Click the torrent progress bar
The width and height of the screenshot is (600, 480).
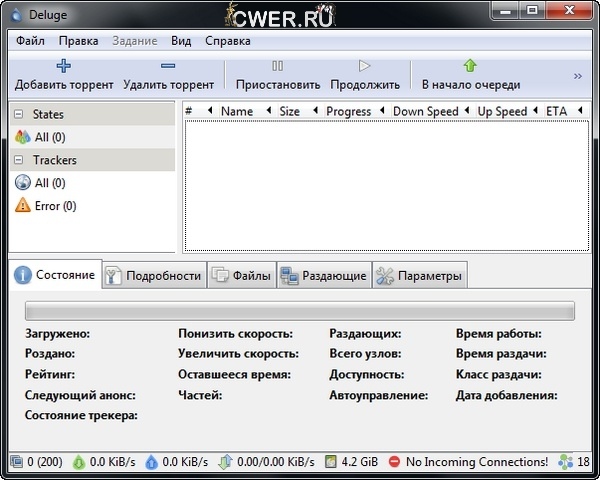click(x=299, y=311)
